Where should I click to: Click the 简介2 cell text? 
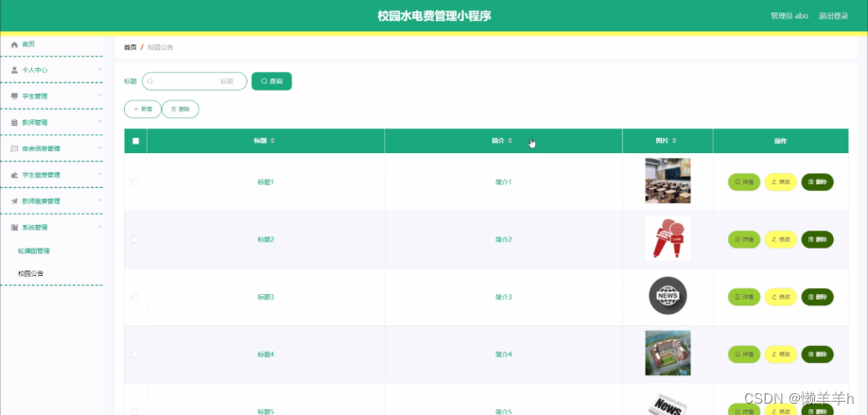(x=503, y=239)
